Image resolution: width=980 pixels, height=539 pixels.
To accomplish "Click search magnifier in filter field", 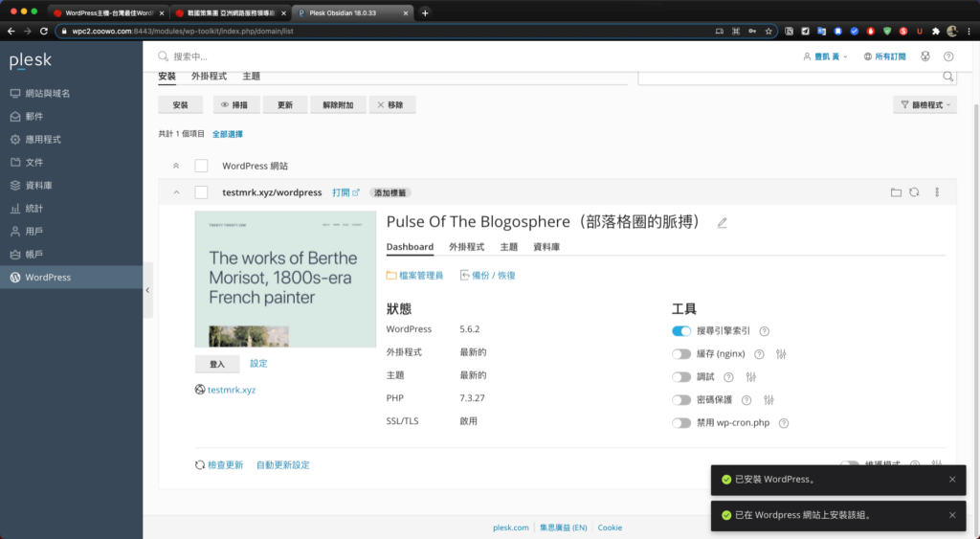I will pyautogui.click(x=947, y=77).
